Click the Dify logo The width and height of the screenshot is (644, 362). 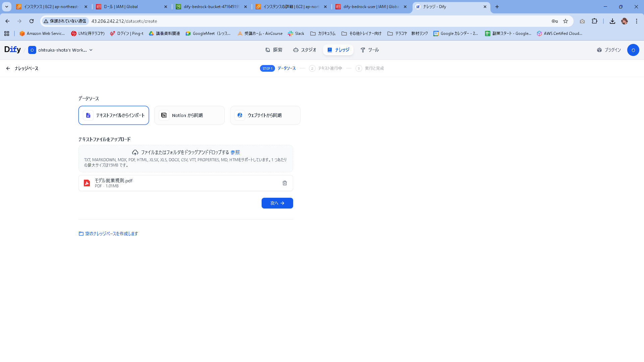12,49
